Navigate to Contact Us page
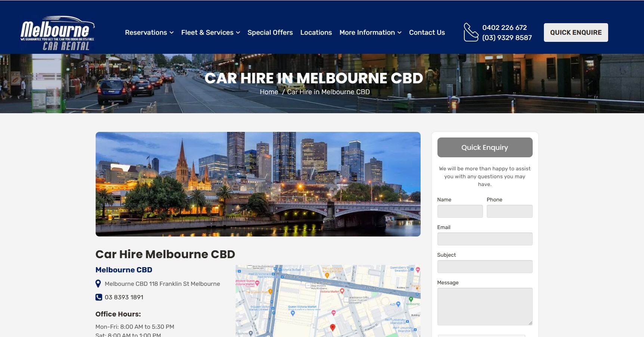Viewport: 644px width, 337px height. pos(427,33)
